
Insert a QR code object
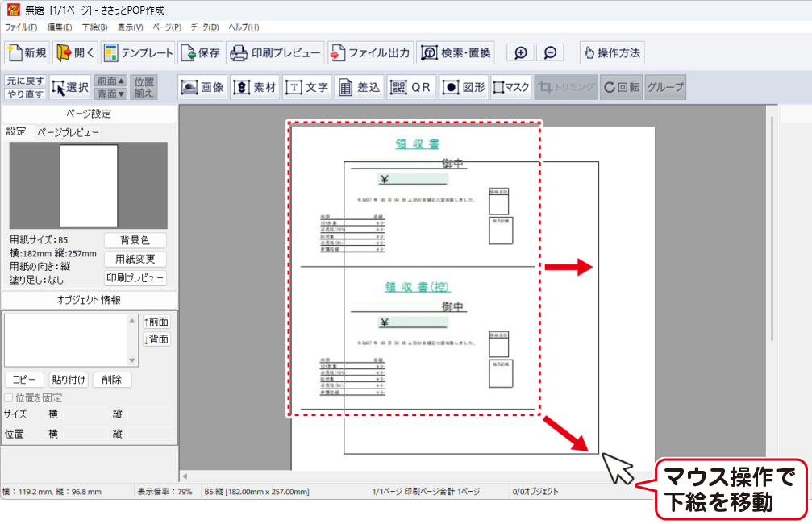[x=411, y=87]
